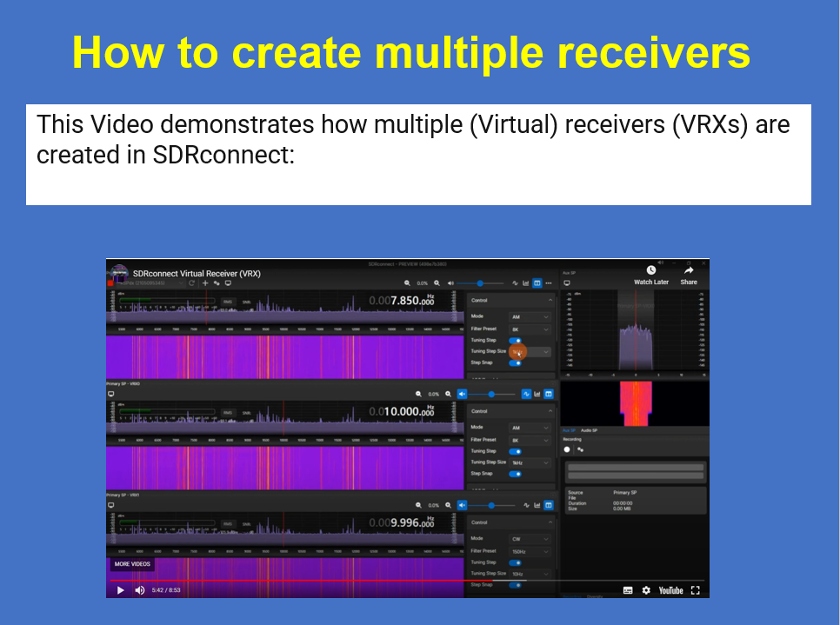Open Mode dropdown showing AM, top receiver

click(x=530, y=317)
